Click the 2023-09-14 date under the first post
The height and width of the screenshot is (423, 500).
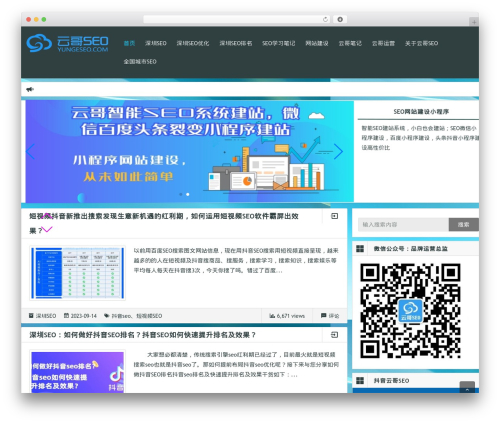pyautogui.click(x=83, y=316)
